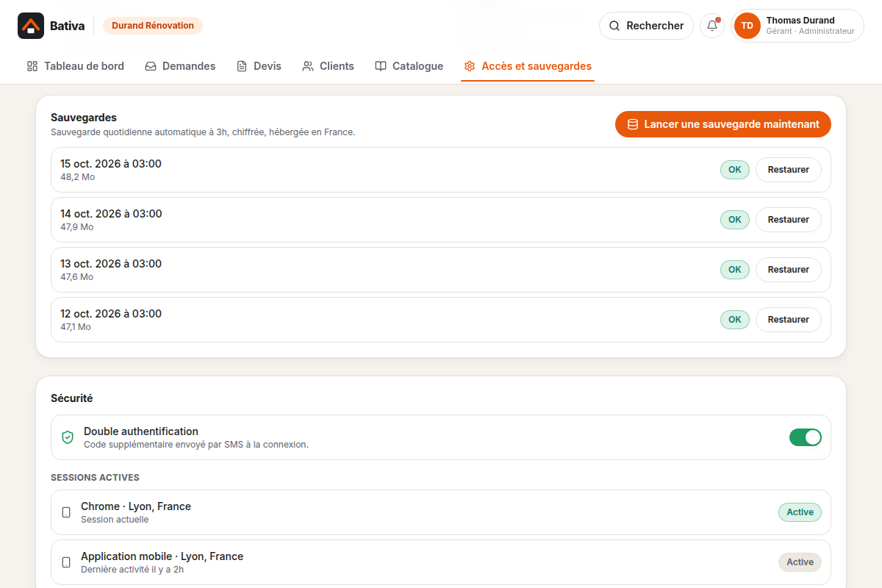The height and width of the screenshot is (588, 882).
Task: Restore the 15 oct. 2026 backup
Action: [x=789, y=170]
